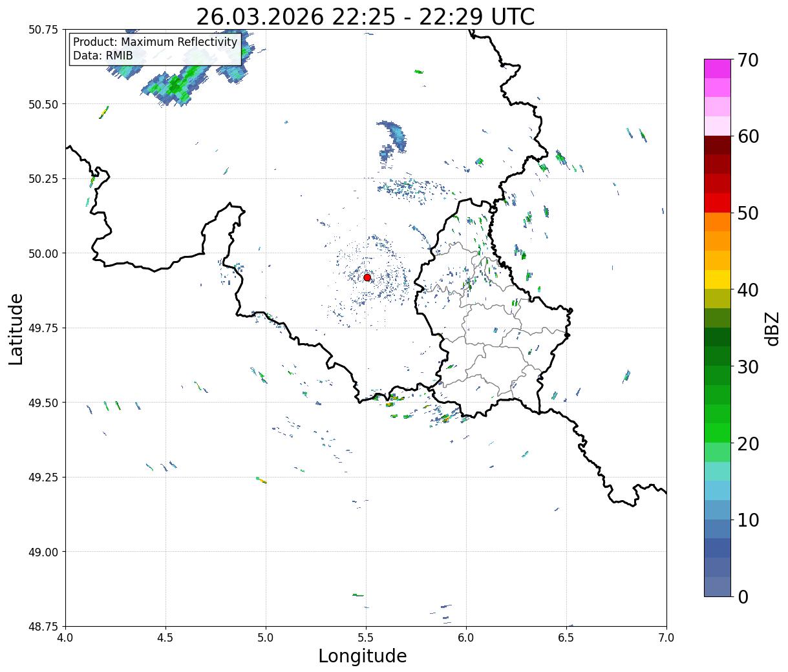This screenshot has width=788, height=672.
Task: Click the colorbar tick label 20
Action: click(748, 443)
